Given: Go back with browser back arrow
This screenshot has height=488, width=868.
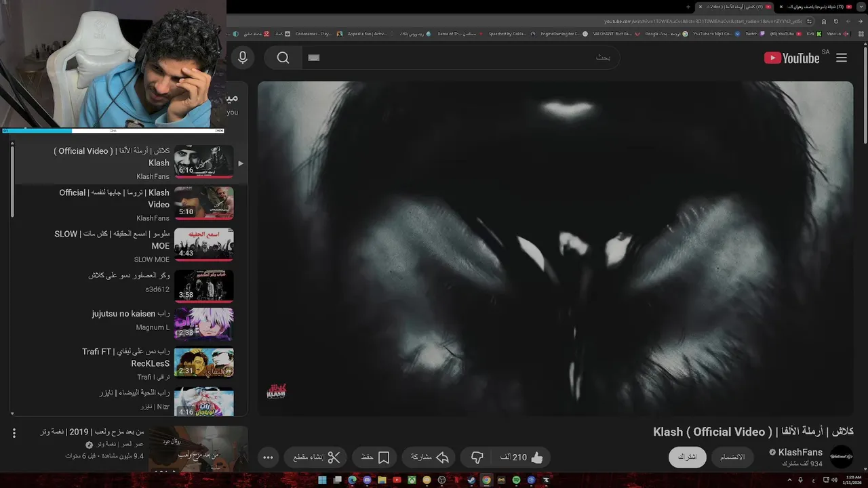Looking at the screenshot, I should click(x=861, y=22).
